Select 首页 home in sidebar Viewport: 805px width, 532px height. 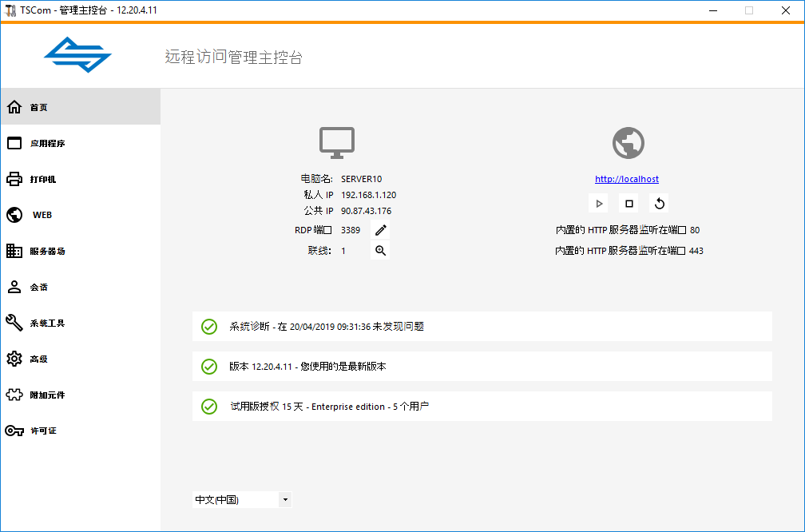click(x=80, y=107)
